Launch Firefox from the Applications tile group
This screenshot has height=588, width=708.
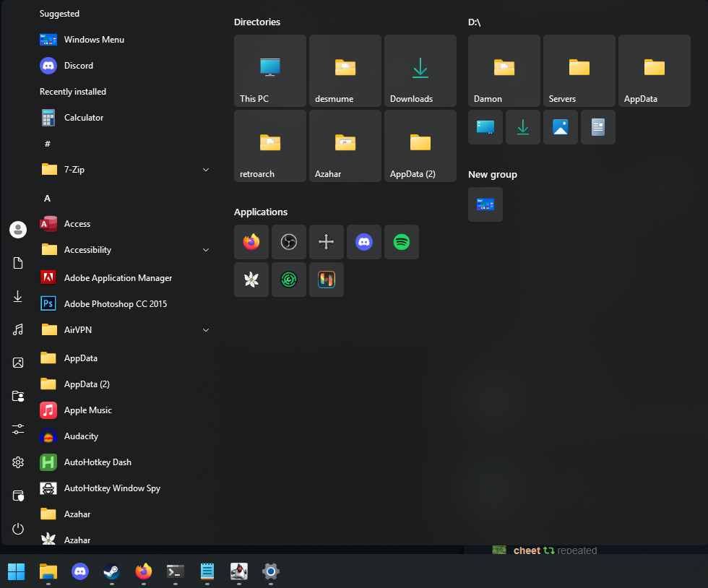(x=251, y=242)
